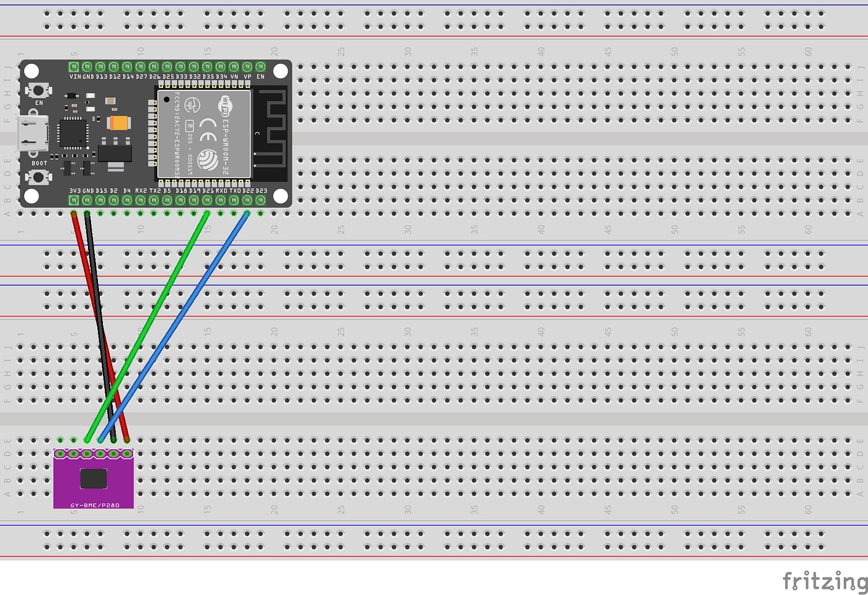This screenshot has width=868, height=595.
Task: Click the Wi-Fi antenna trace on the module
Action: click(x=271, y=124)
